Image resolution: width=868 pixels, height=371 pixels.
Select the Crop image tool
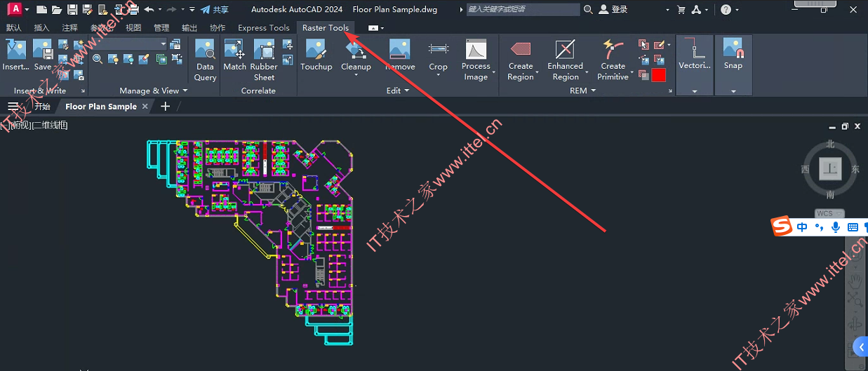click(438, 55)
